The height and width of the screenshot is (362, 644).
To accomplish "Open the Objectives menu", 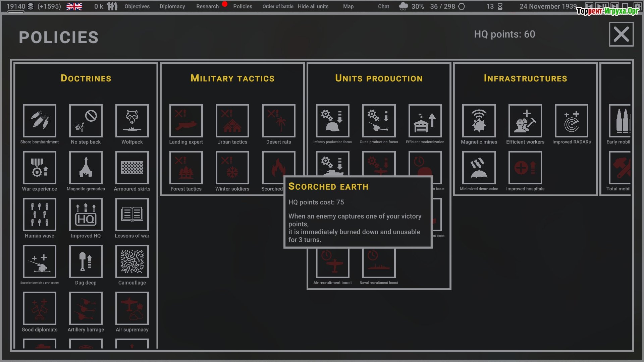I will (x=137, y=6).
